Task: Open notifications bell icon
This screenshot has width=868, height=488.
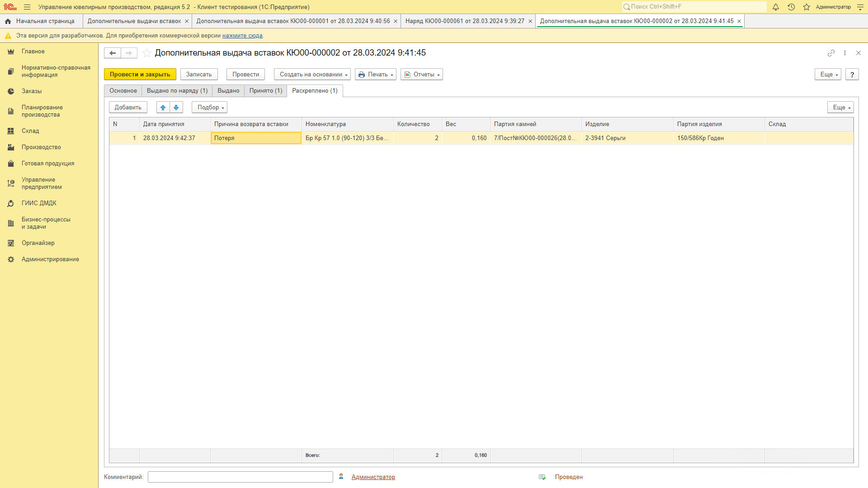Action: click(x=776, y=7)
